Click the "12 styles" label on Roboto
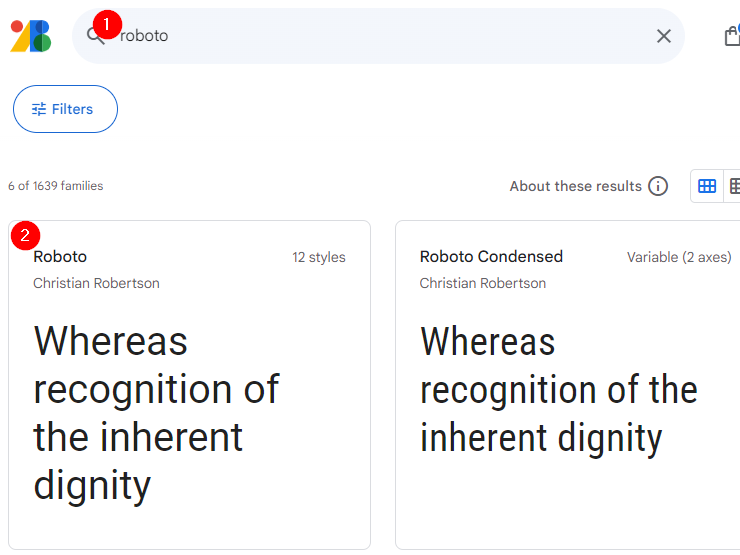The image size is (740, 555). (x=319, y=257)
